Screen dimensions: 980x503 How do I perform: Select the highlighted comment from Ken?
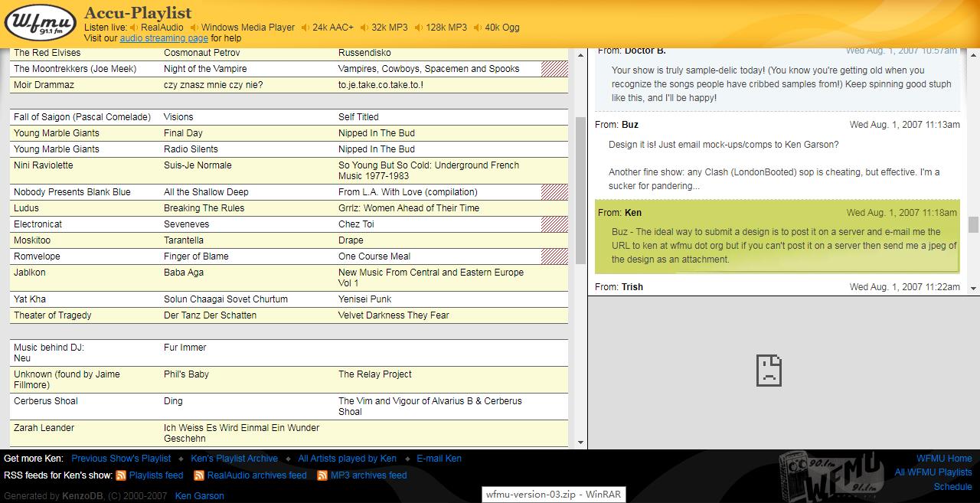coord(777,237)
